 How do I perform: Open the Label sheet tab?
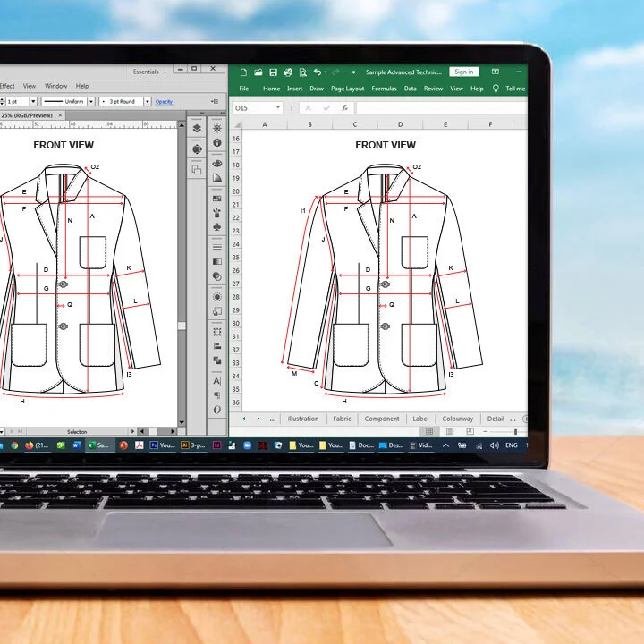coord(420,419)
